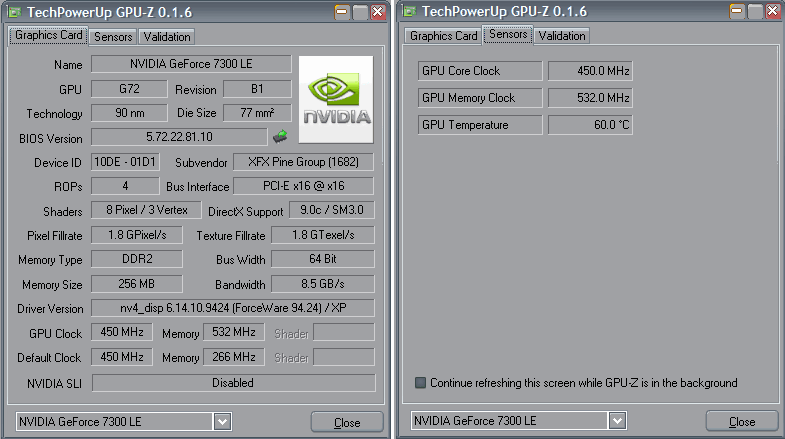The height and width of the screenshot is (439, 785).
Task: Click the NVIDIA logo image
Action: 336,100
